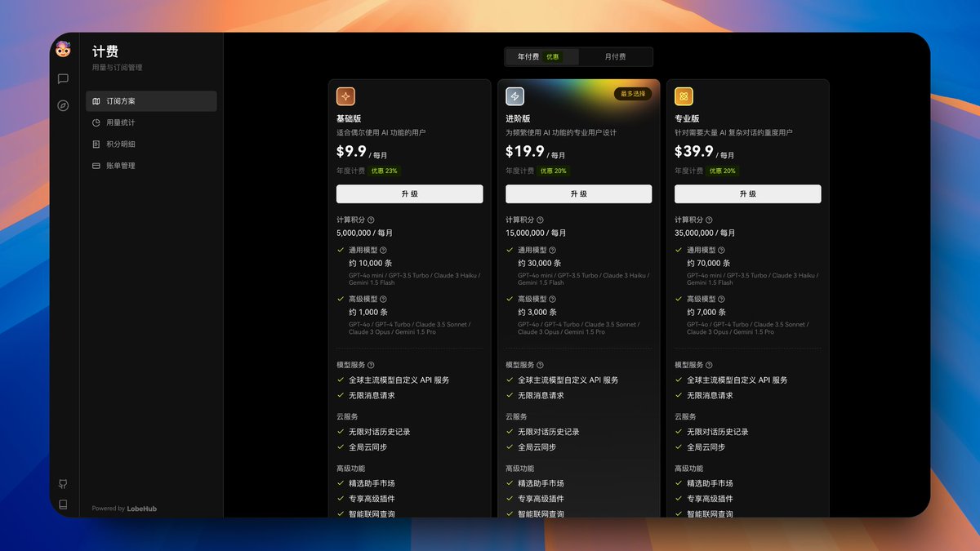
Task: Click 升级 button for 进阶版
Action: click(578, 193)
